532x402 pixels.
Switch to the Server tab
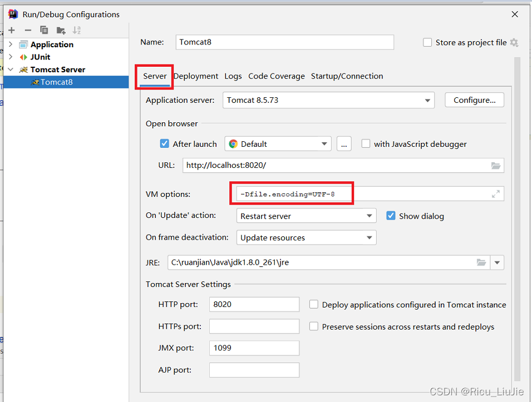coord(155,76)
